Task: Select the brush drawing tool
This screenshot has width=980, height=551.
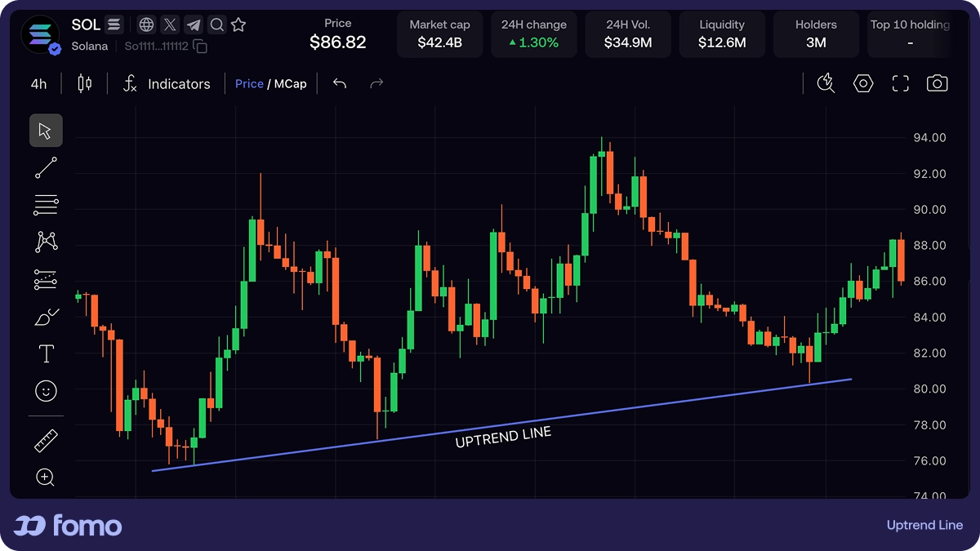Action: (47, 317)
